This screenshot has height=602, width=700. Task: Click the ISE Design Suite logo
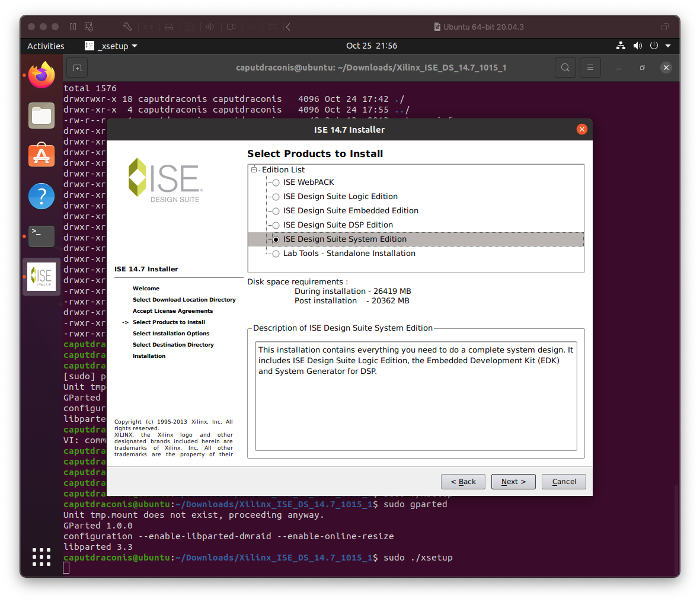point(165,181)
